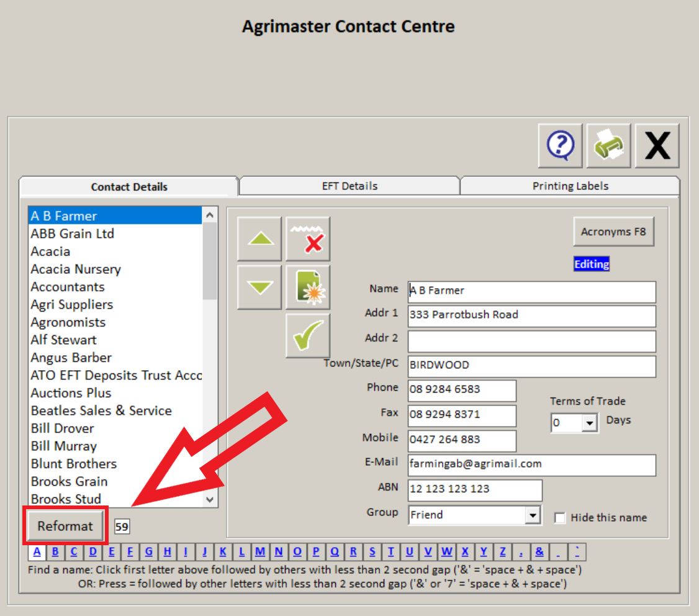The width and height of the screenshot is (699, 616).
Task: Select 'Blunt Brothers' in the contact list
Action: (115, 464)
